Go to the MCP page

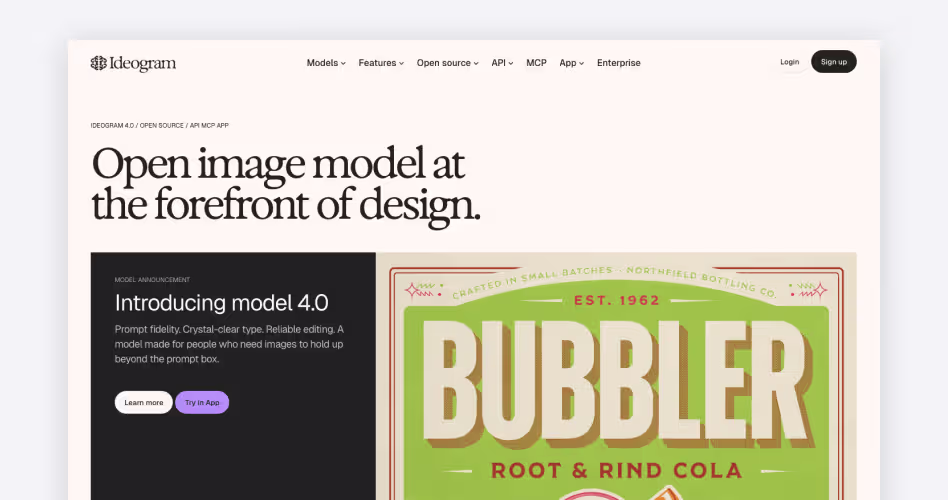[x=536, y=63]
